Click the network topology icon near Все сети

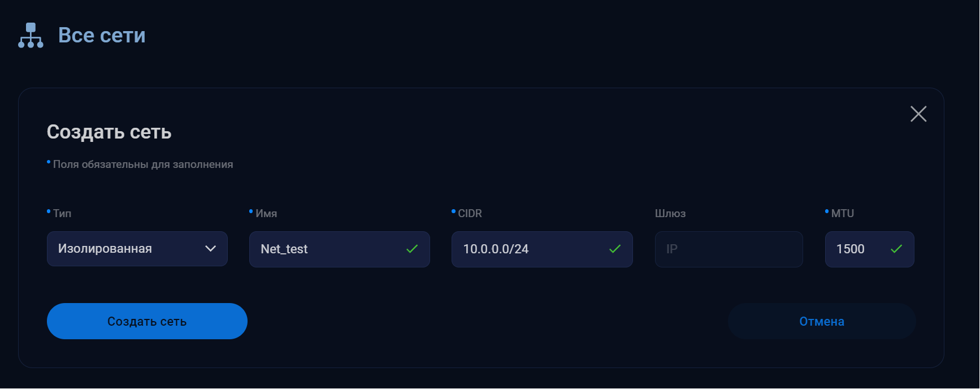pyautogui.click(x=31, y=36)
